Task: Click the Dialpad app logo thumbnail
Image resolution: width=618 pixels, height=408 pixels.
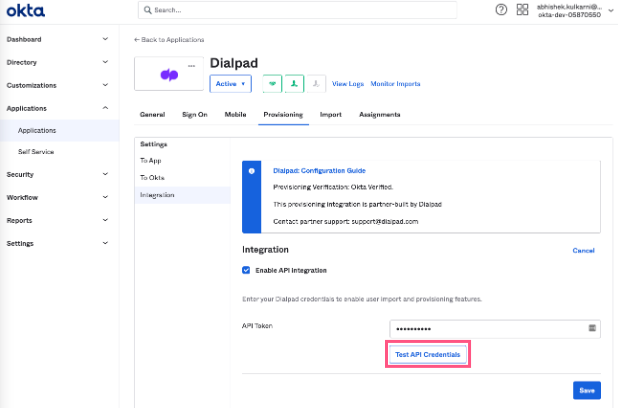Action: tap(169, 74)
